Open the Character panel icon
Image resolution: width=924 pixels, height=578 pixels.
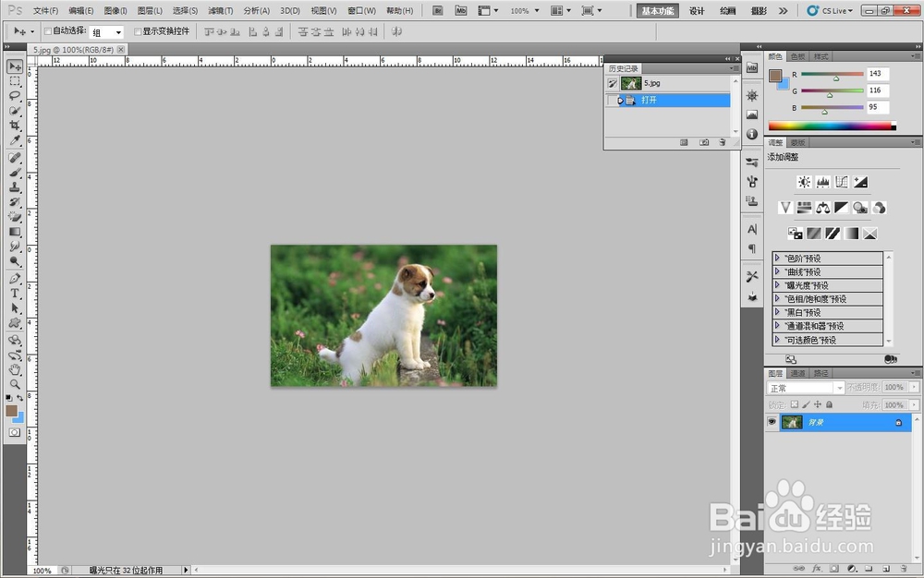752,229
